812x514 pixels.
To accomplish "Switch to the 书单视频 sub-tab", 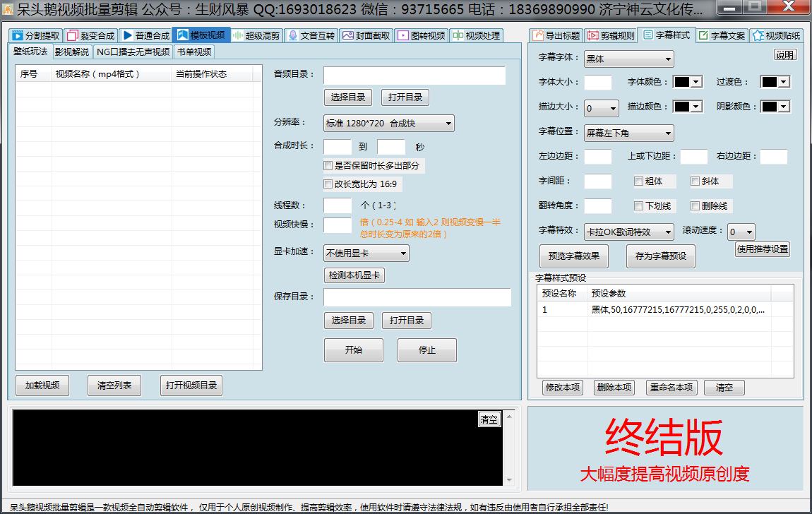I will coord(194,52).
